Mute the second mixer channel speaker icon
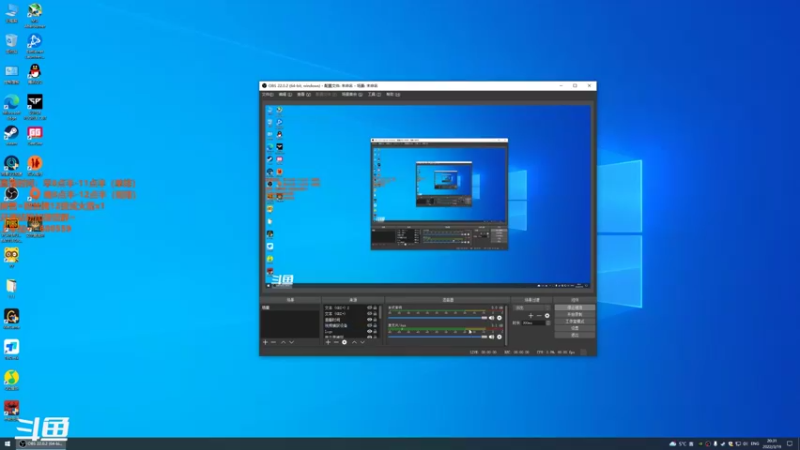Image resolution: width=800 pixels, height=450 pixels. pyautogui.click(x=491, y=337)
